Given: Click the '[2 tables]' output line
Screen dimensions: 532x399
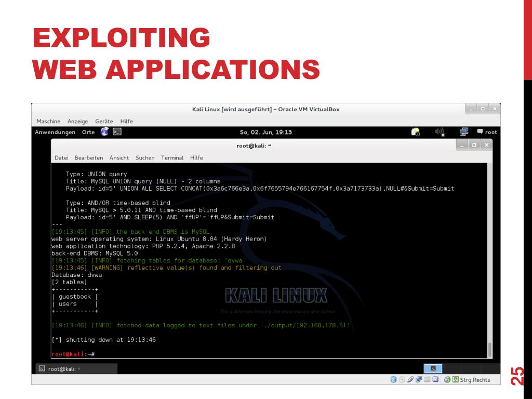Looking at the screenshot, I should 69,282.
